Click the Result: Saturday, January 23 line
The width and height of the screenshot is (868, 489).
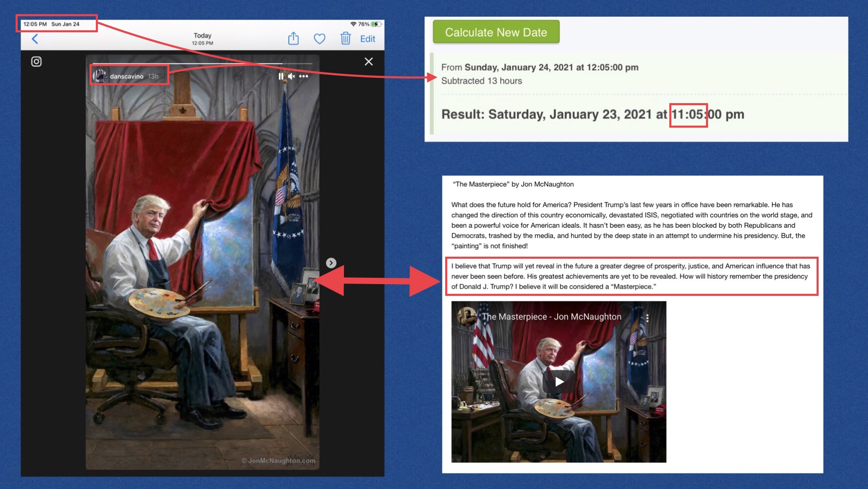pyautogui.click(x=593, y=114)
